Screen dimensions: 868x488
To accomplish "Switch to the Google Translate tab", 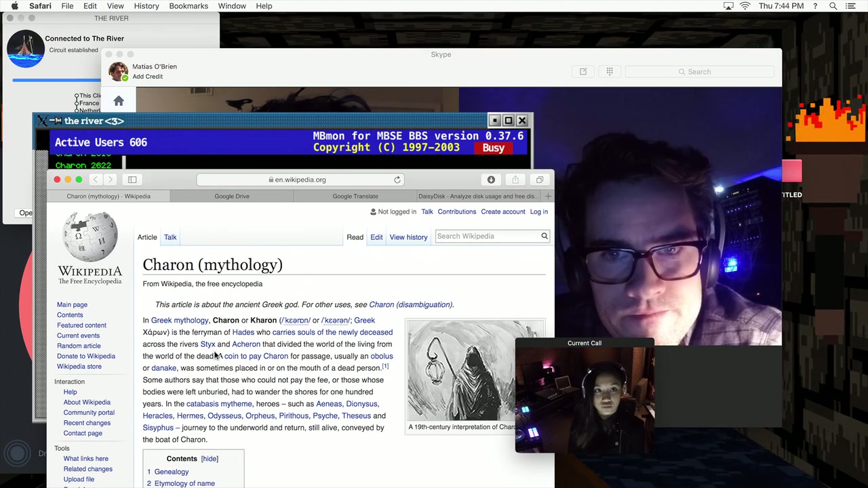I will [355, 197].
